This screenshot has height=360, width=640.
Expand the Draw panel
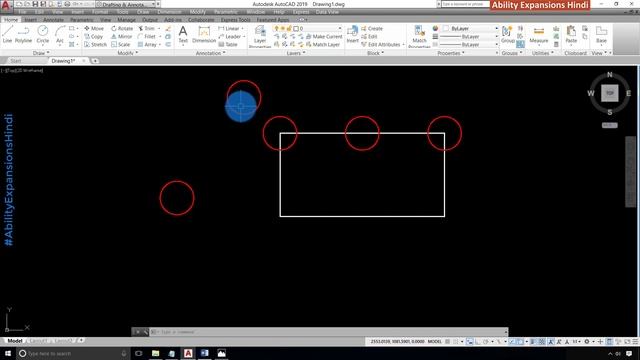(x=41, y=53)
